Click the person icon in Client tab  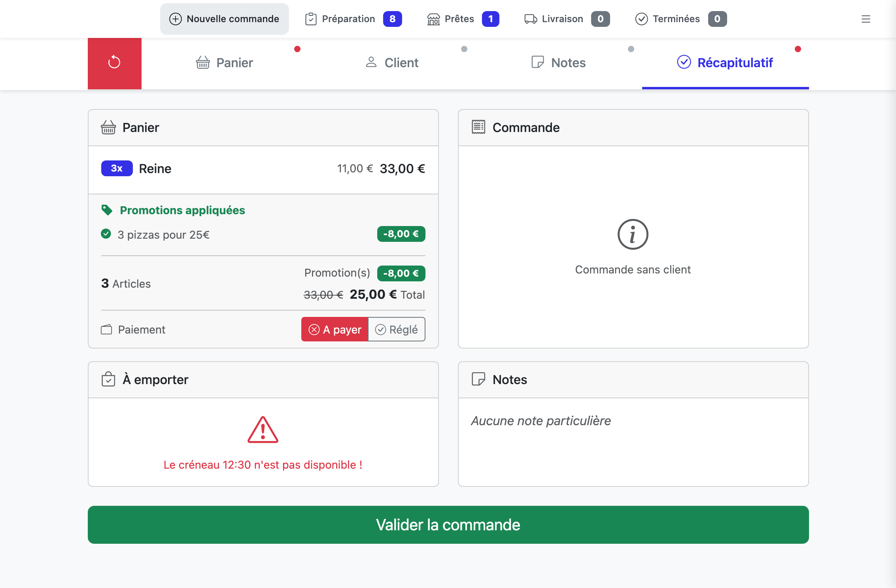(371, 62)
